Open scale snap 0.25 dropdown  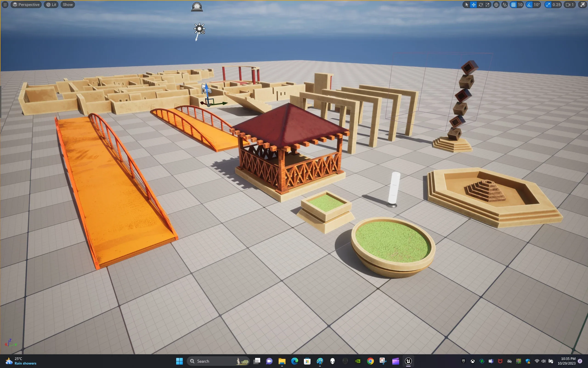coord(556,5)
